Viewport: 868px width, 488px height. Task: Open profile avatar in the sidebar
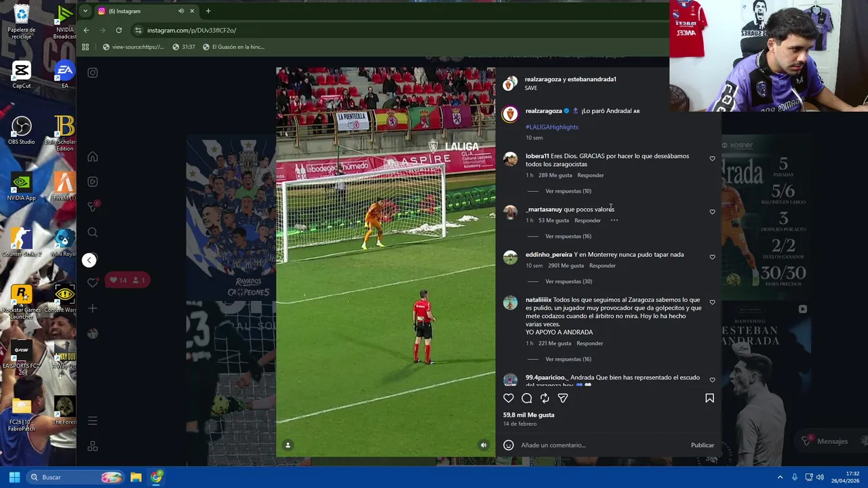[93, 333]
